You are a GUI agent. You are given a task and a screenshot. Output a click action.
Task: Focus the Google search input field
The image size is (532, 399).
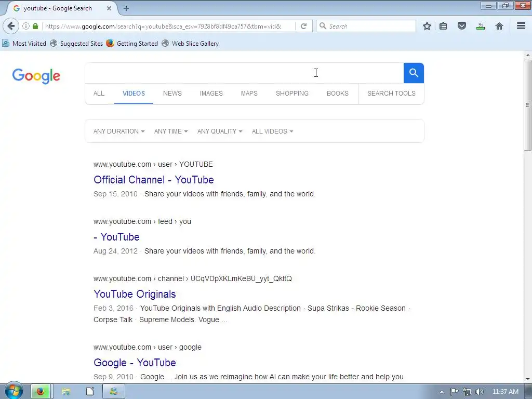[x=244, y=73]
